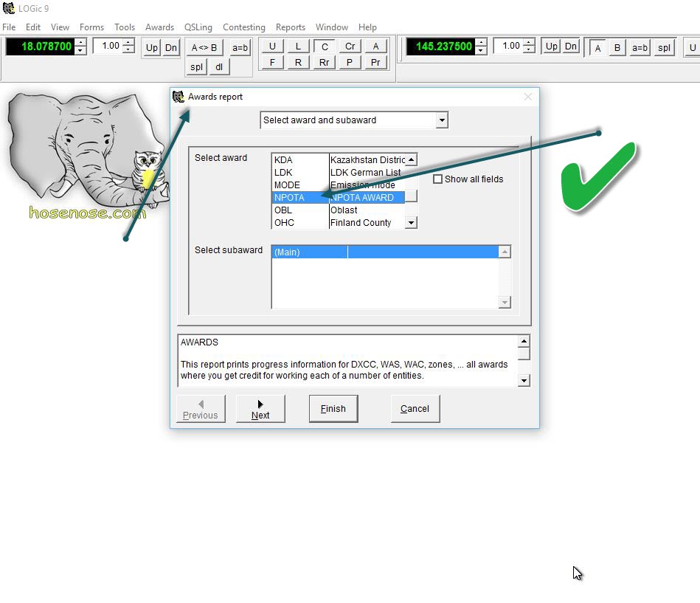Open the QSLing menu
Image resolution: width=700 pixels, height=603 pixels.
click(198, 27)
